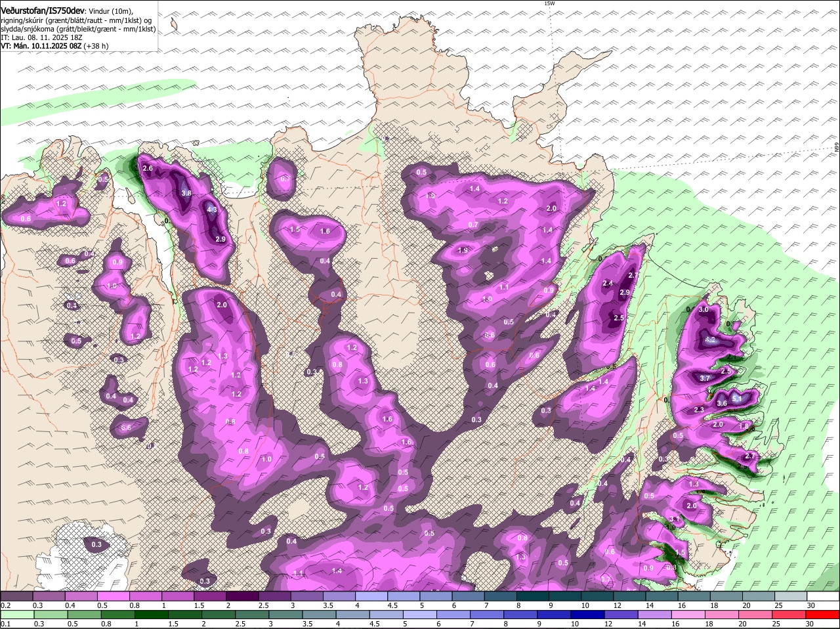
Task: Click the '3.0' value on the east coast
Action: [703, 309]
